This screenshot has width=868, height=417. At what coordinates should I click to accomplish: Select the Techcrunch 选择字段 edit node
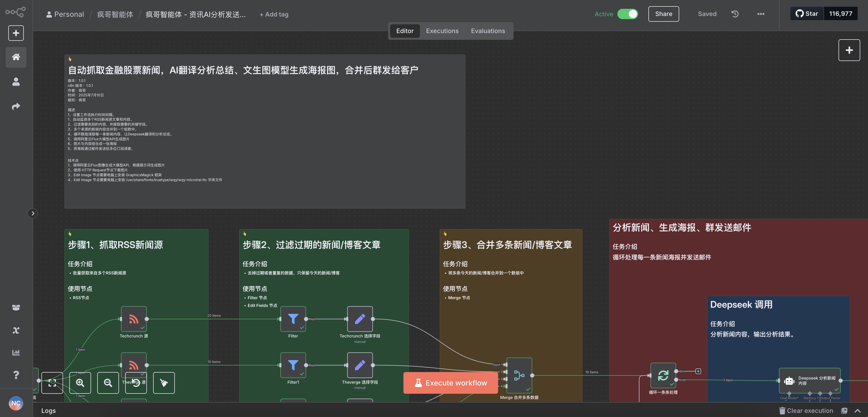tap(360, 319)
